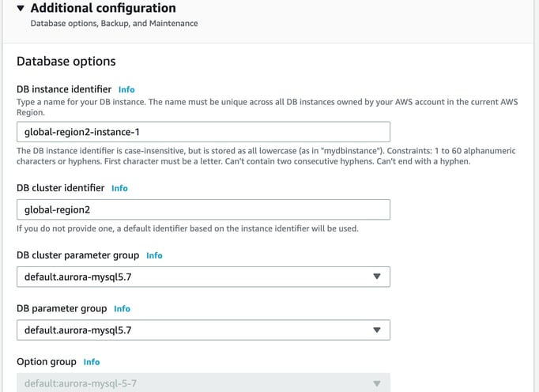This screenshot has width=539, height=392.
Task: Open Info for DB instance identifier
Action: click(x=126, y=89)
